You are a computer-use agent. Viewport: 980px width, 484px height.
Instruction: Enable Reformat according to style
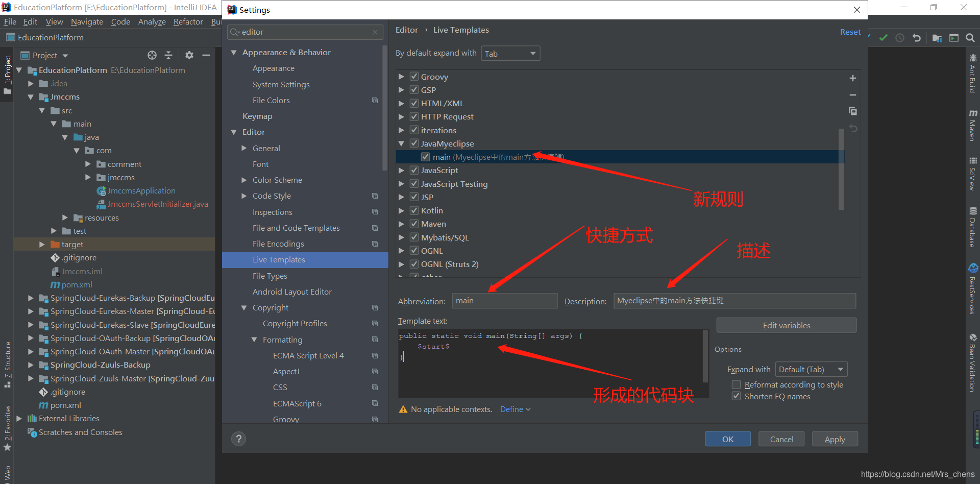pos(736,384)
